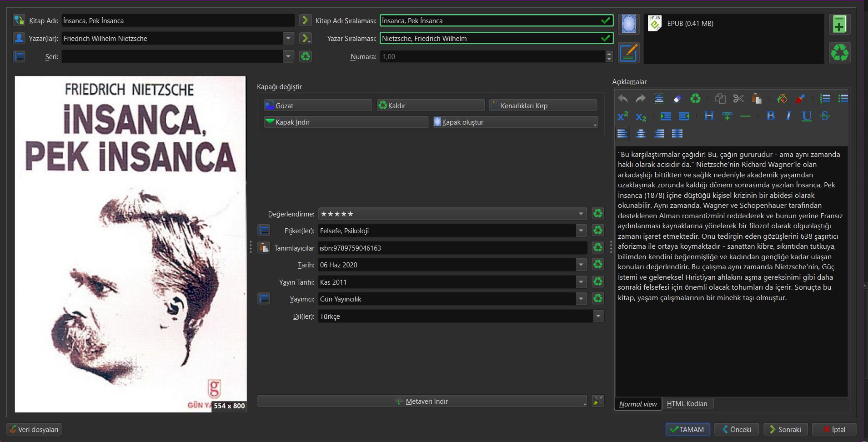The image size is (868, 442).
Task: Toggle bold formatting
Action: coord(770,116)
